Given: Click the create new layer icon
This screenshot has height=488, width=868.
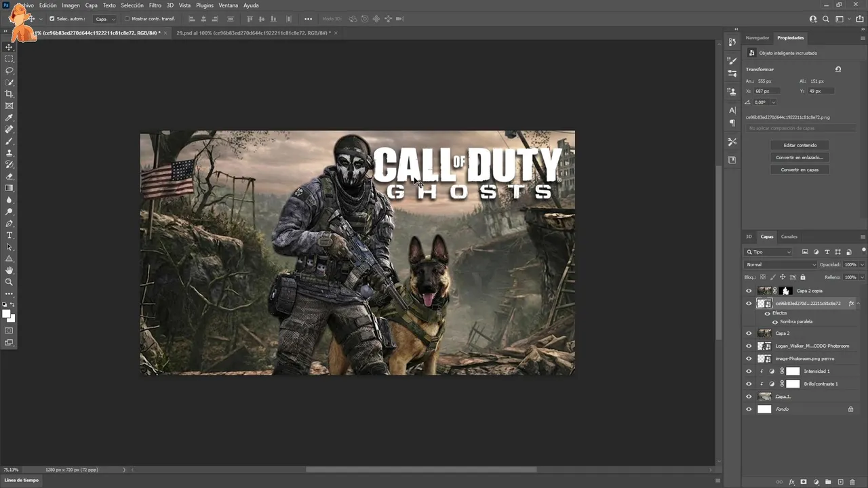Looking at the screenshot, I should coord(841,482).
